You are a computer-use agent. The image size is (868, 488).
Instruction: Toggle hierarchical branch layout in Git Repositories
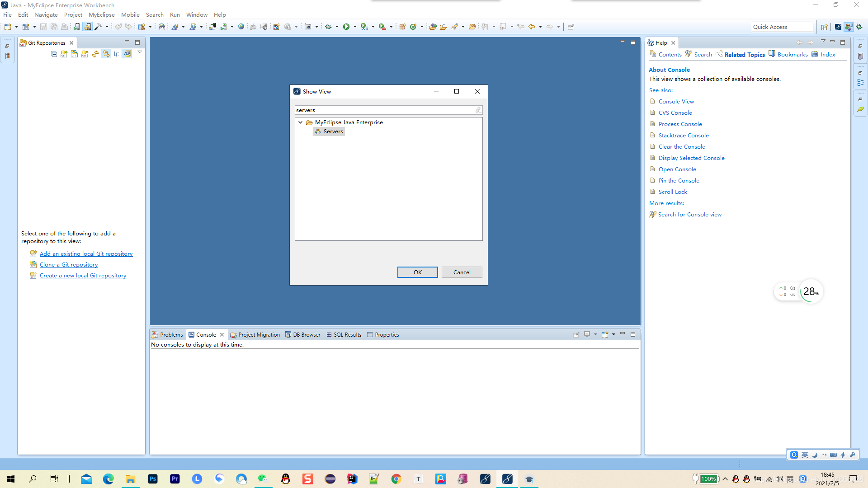click(x=117, y=54)
